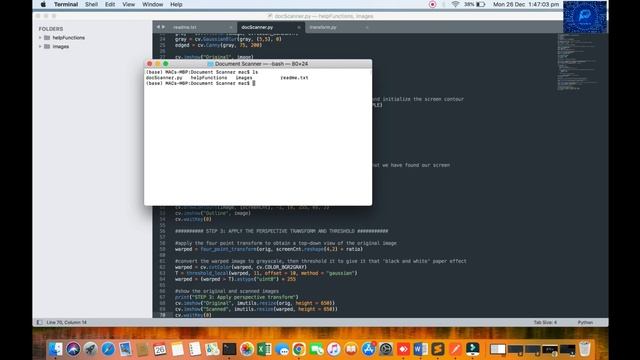Select the helpFunctions folder in sidebar
Screen dimensions: 640x360
[69, 38]
